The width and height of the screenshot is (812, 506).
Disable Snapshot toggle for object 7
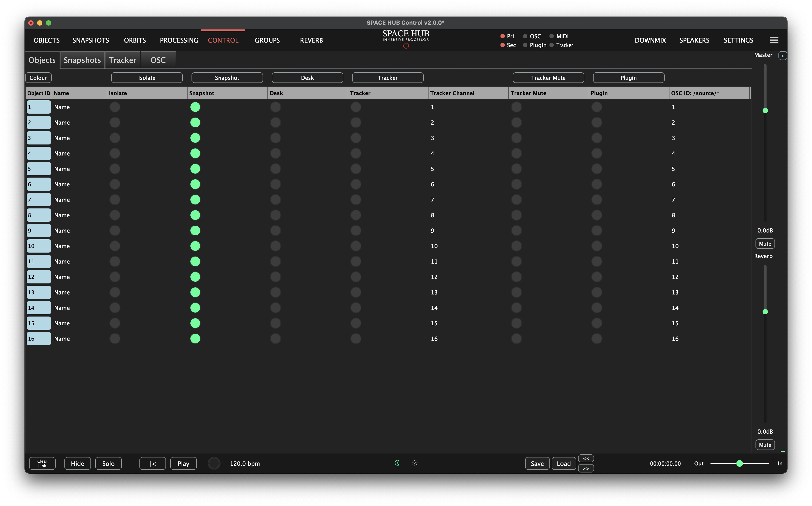pos(195,200)
